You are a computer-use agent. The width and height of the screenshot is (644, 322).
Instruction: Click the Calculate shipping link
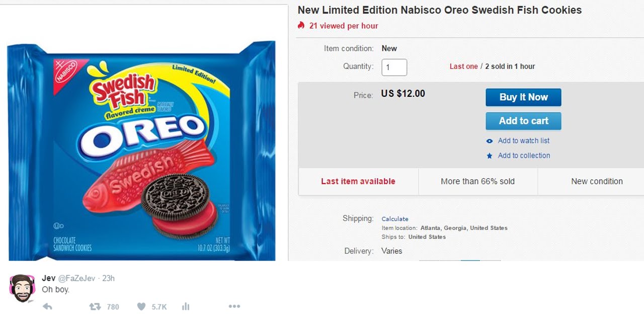(x=395, y=219)
